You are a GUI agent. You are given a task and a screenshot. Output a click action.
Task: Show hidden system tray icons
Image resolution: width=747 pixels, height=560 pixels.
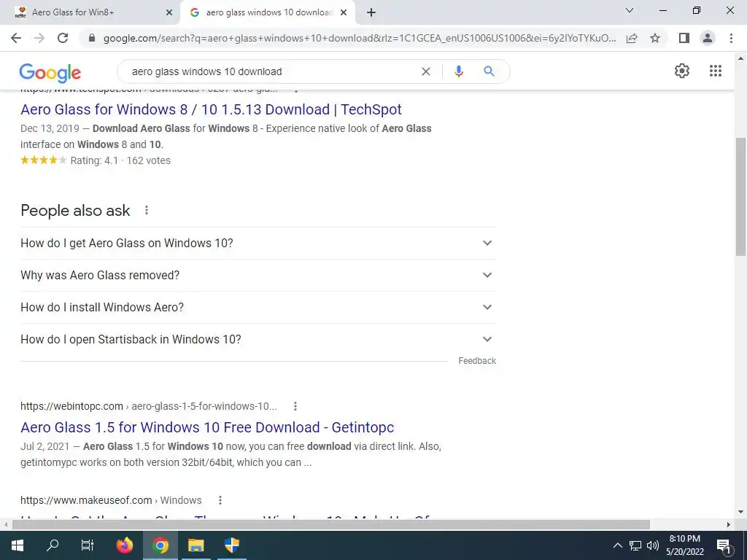tap(617, 545)
